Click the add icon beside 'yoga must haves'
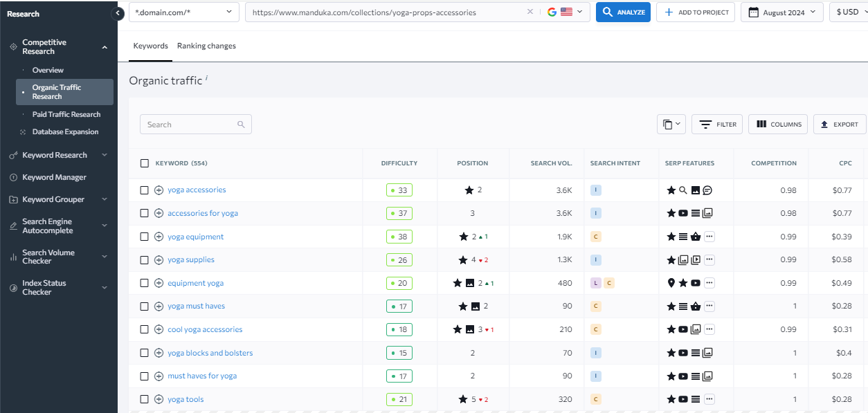This screenshot has height=413, width=868. 159,306
